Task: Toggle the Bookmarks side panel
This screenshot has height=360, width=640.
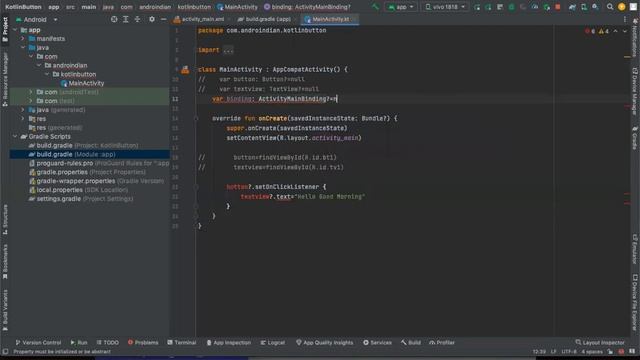Action: point(5,261)
